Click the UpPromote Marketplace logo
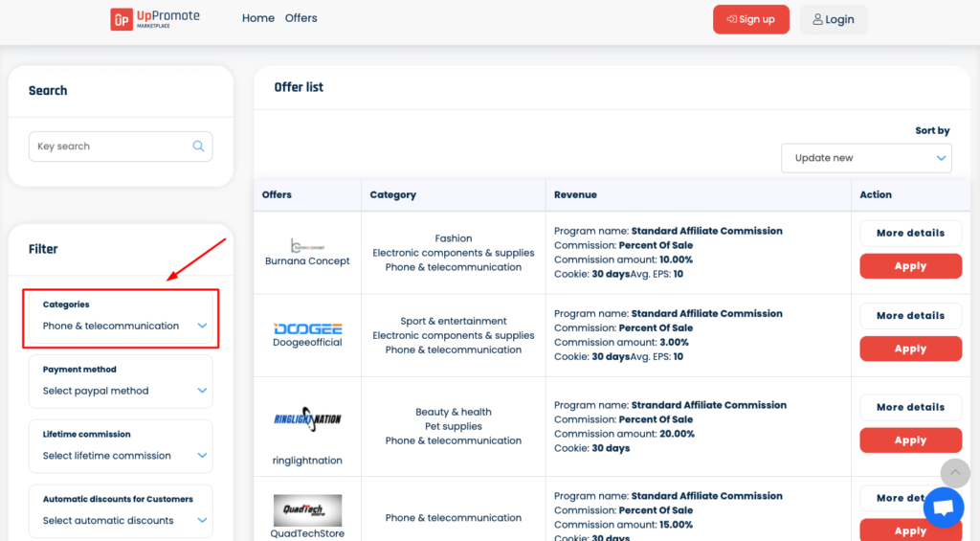Viewport: 980px width, 541px height. pos(155,19)
